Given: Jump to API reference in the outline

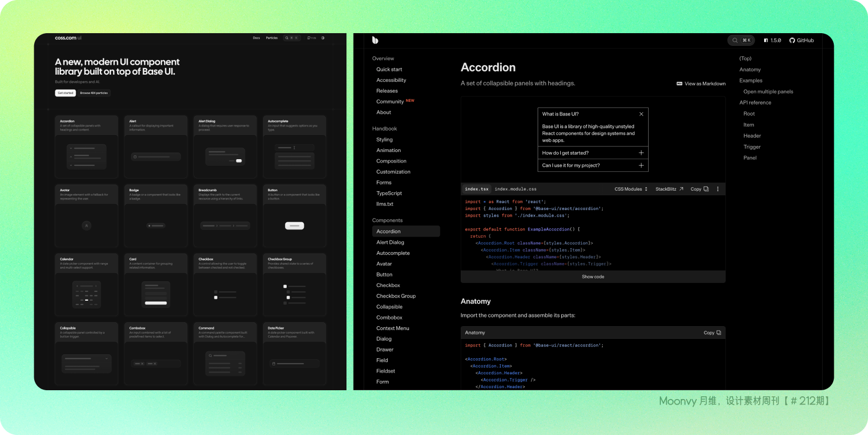Looking at the screenshot, I should (755, 103).
